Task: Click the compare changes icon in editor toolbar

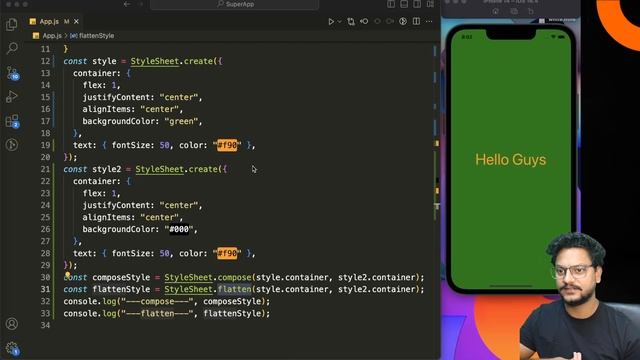Action: pos(351,21)
